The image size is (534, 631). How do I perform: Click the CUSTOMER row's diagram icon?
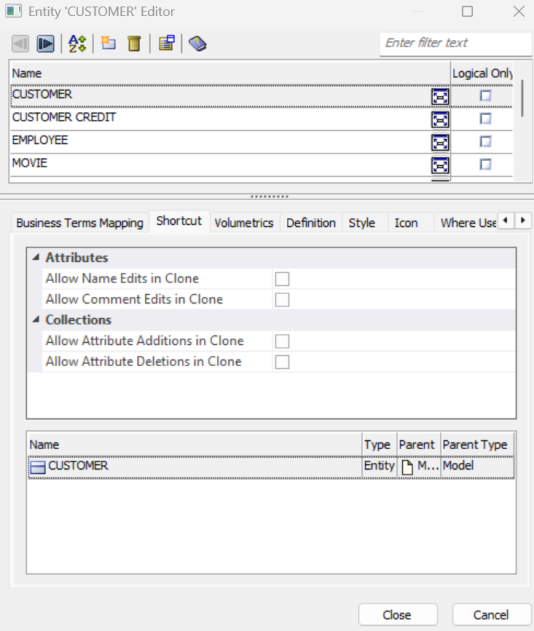click(440, 97)
